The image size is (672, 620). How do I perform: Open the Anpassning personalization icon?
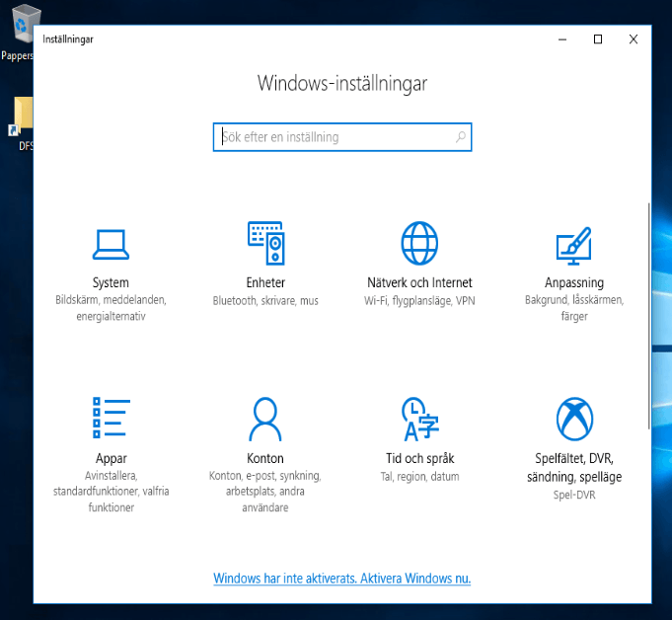(x=574, y=246)
